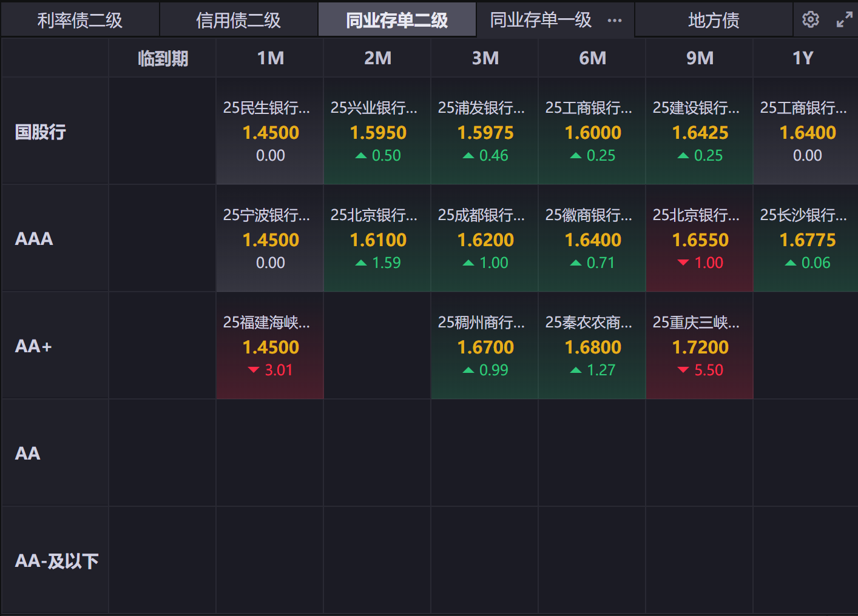The image size is (858, 616).
Task: Click the 25宁波银行 AAA 1M cell
Action: tap(270, 238)
